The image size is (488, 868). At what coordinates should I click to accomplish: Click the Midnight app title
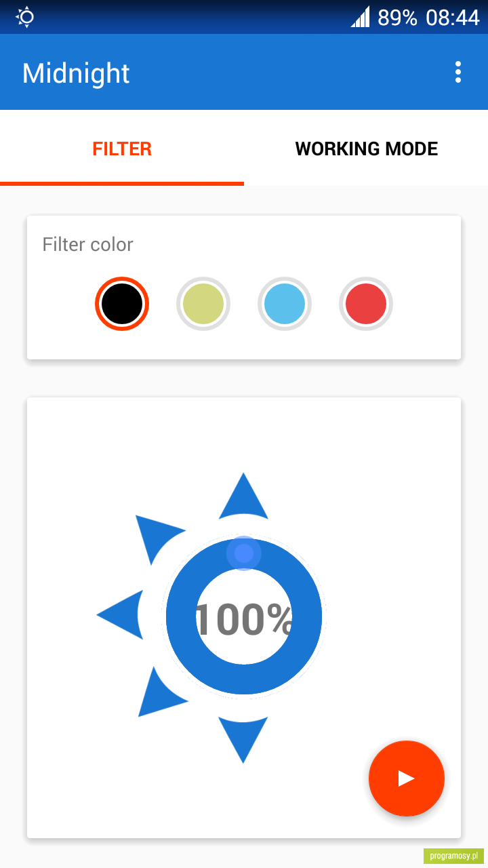point(76,73)
